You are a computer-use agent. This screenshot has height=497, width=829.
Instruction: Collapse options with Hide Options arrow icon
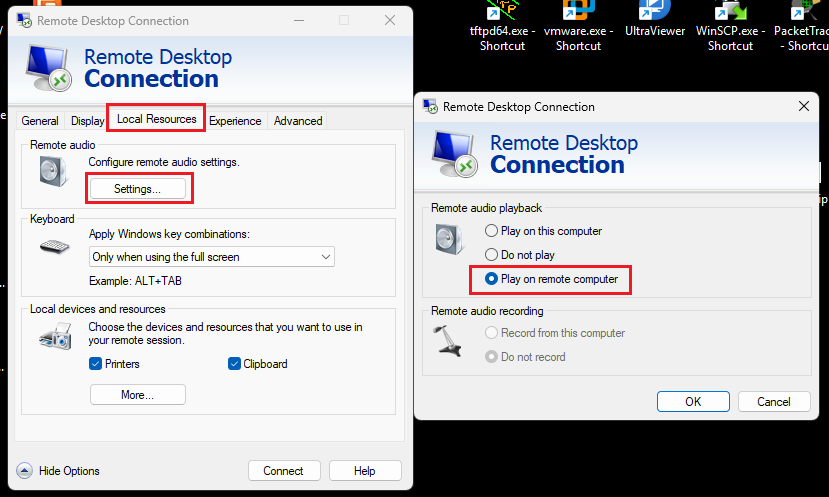tap(24, 471)
